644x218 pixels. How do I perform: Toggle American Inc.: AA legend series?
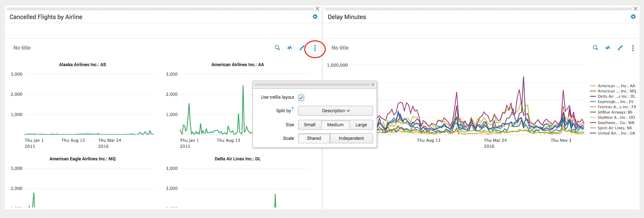[613, 86]
